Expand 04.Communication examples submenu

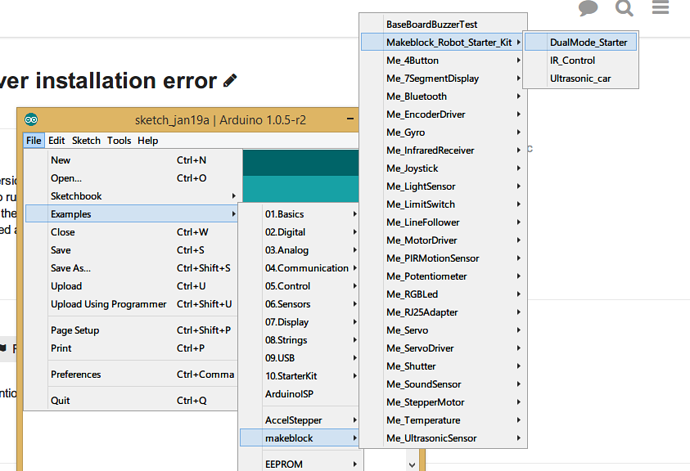[299, 268]
